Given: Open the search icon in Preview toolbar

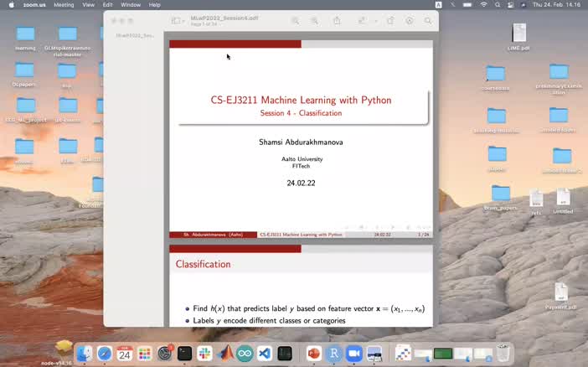Looking at the screenshot, I should [x=428, y=20].
